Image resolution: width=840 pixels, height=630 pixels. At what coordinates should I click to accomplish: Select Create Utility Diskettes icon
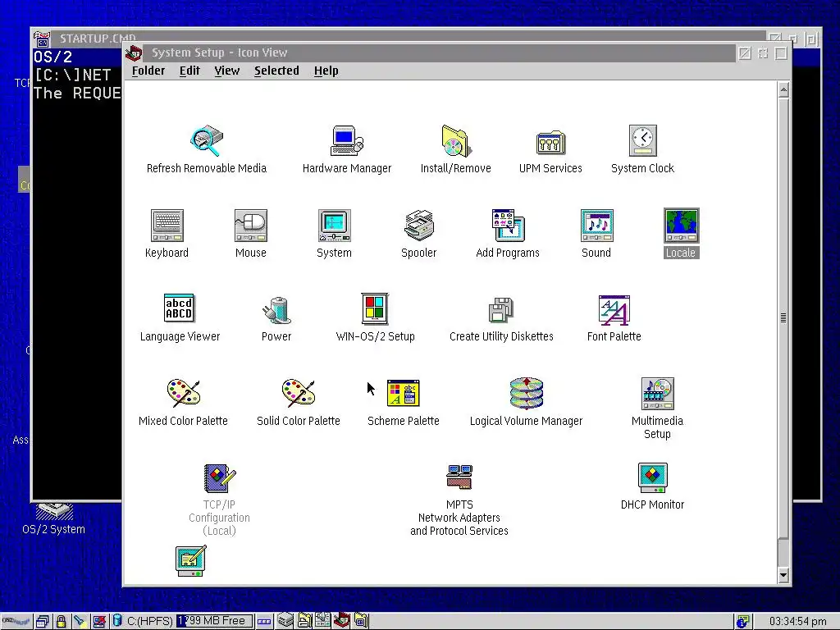[501, 309]
